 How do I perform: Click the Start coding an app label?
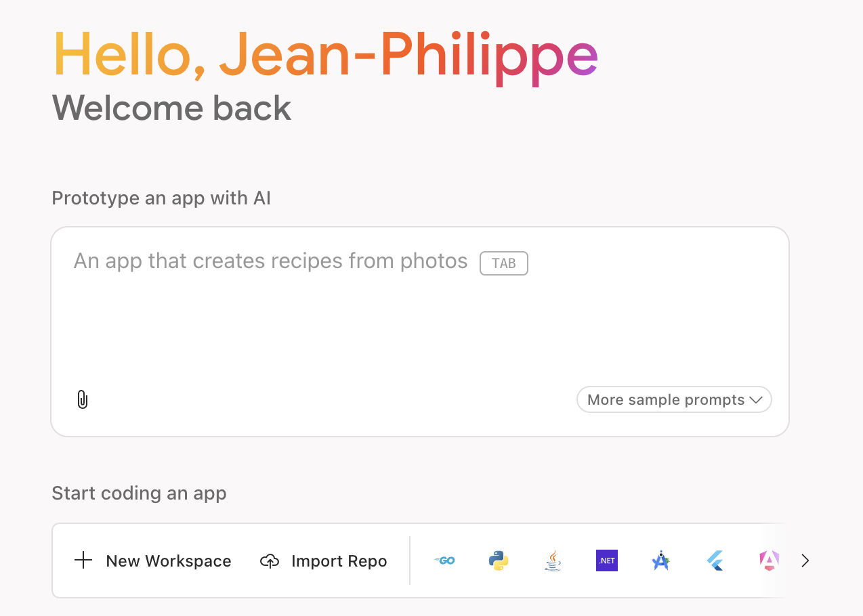[139, 493]
